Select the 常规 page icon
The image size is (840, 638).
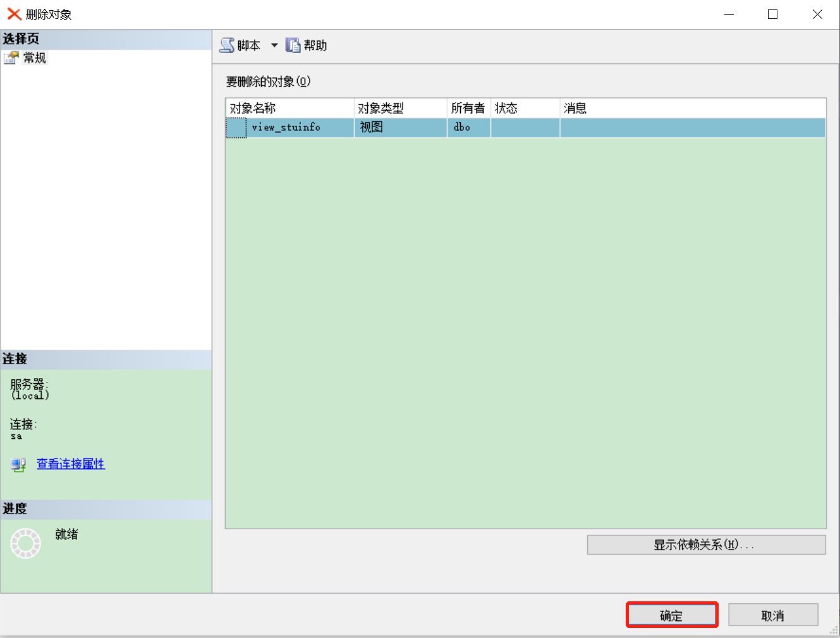coord(11,58)
